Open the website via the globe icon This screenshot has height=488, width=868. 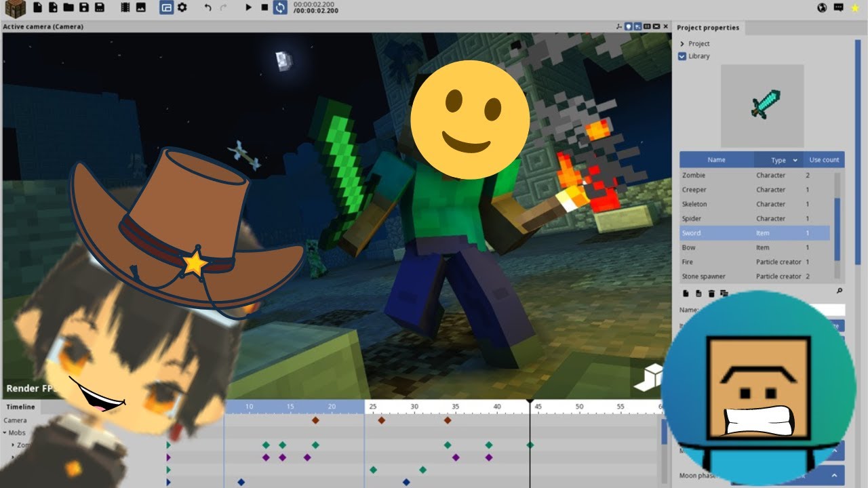[823, 7]
